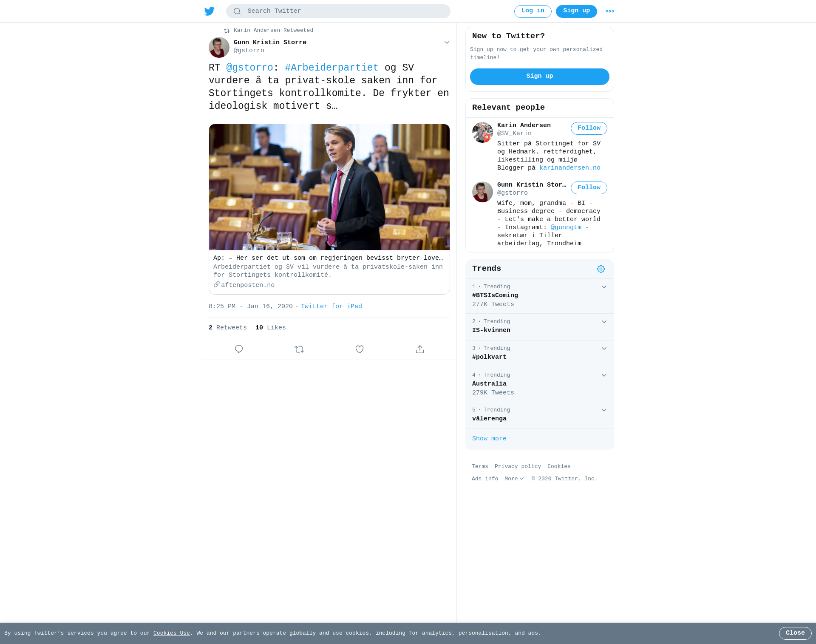Open Trends settings gear icon

pyautogui.click(x=601, y=269)
